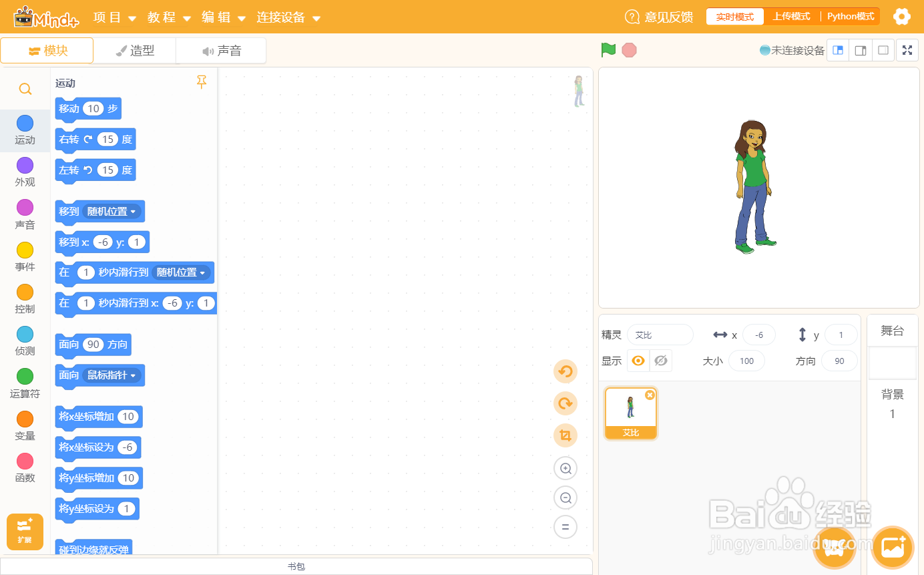
Task: Open the 扩展 extensions button
Action: pos(25,532)
